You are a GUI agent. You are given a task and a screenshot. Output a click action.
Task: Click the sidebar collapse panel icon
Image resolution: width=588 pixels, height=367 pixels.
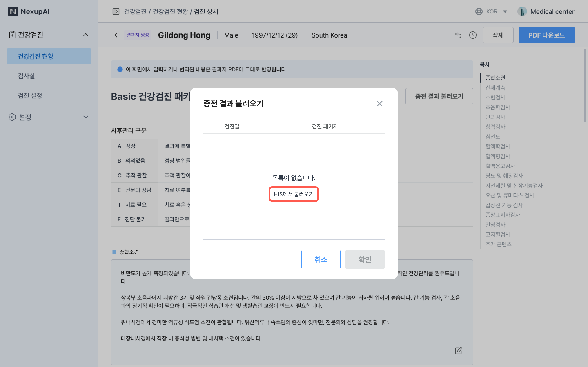click(x=116, y=11)
